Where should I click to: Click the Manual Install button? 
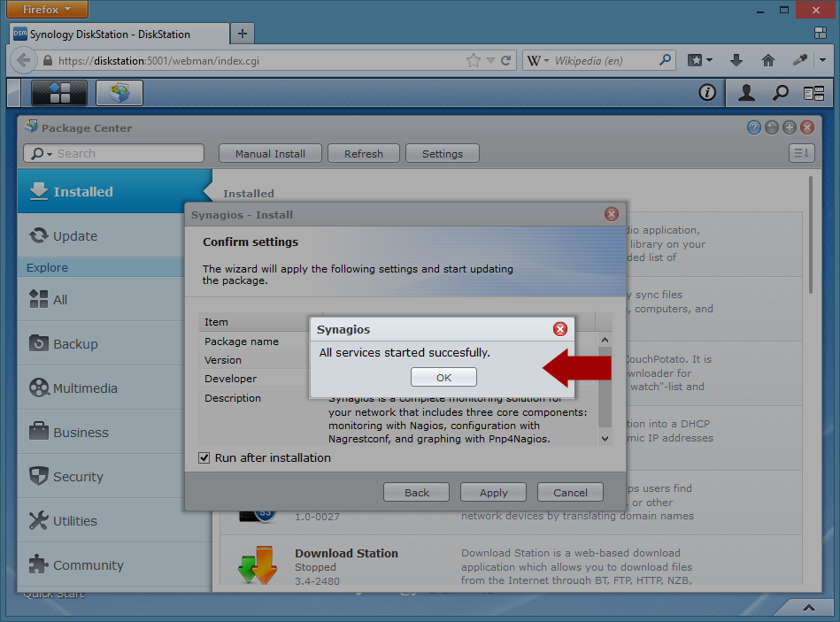270,154
